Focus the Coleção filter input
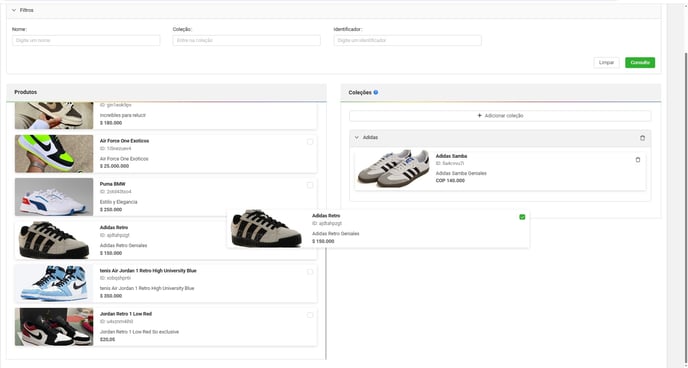Image resolution: width=688 pixels, height=368 pixels. 247,40
